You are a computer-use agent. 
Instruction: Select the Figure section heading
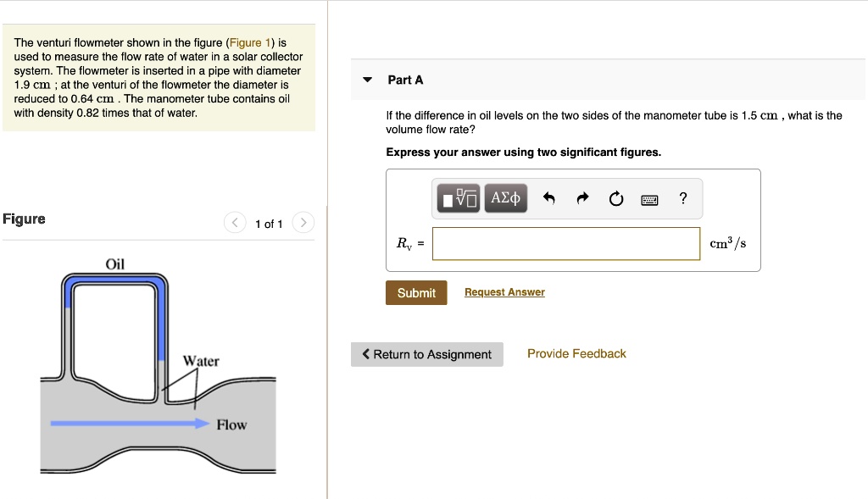tap(24, 219)
